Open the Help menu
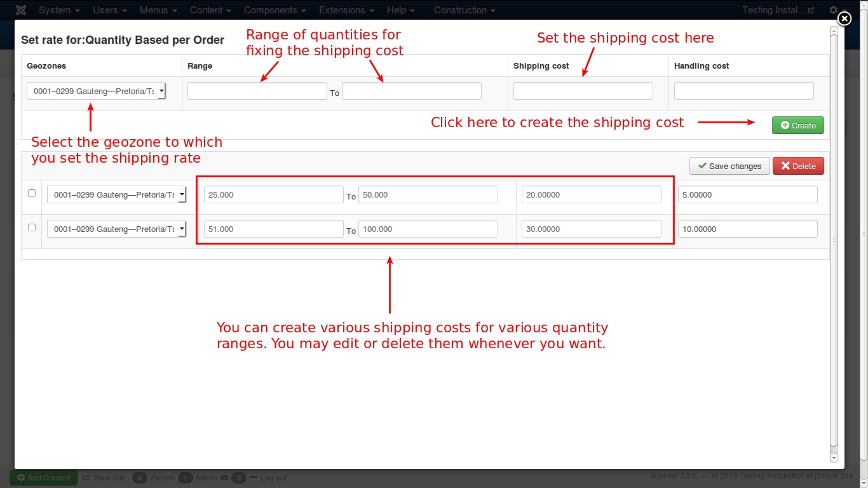The image size is (868, 488). 400,10
